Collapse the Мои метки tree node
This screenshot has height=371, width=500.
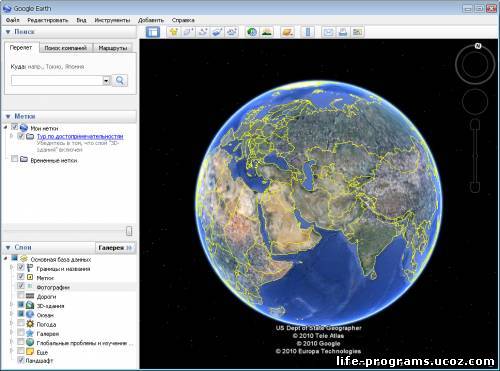6,128
